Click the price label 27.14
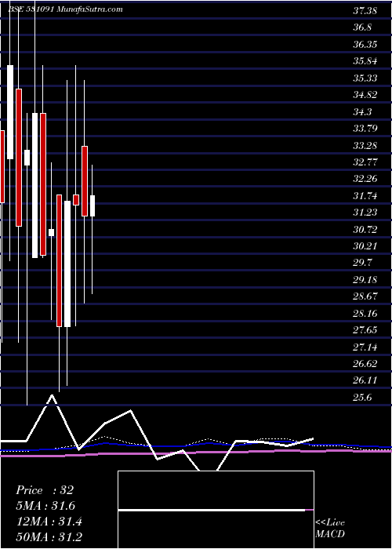This screenshot has height=549, width=392. point(365,347)
